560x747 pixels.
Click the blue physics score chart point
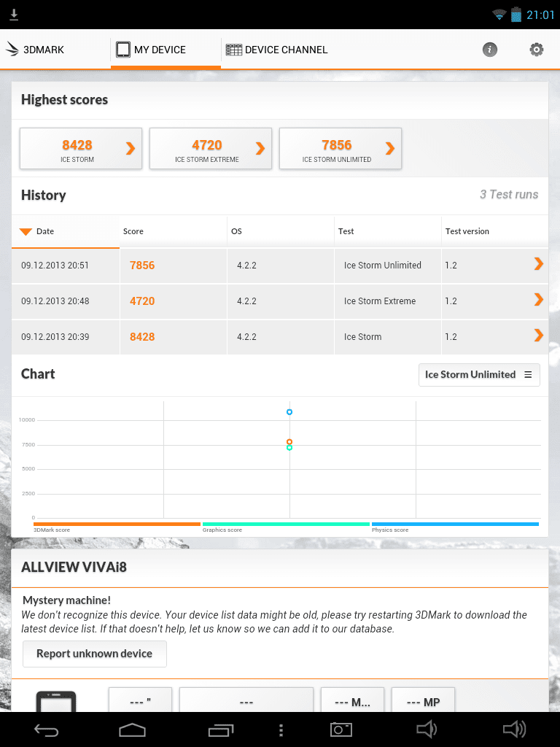point(289,412)
